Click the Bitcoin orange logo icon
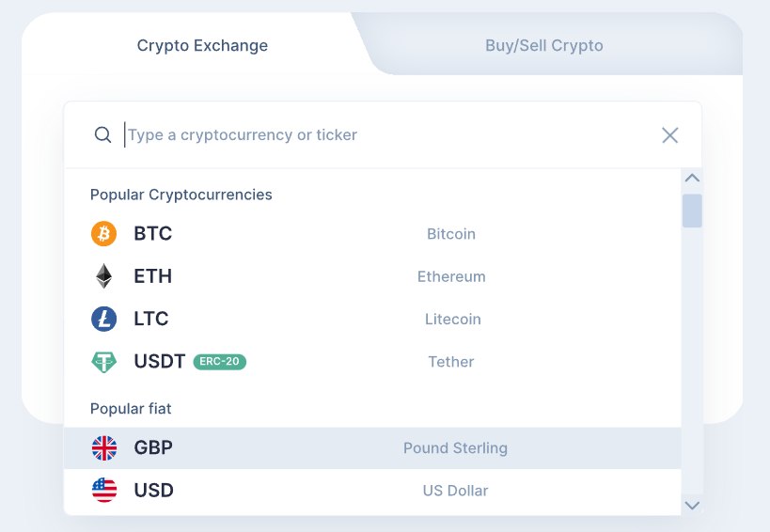The image size is (770, 532). pyautogui.click(x=103, y=234)
